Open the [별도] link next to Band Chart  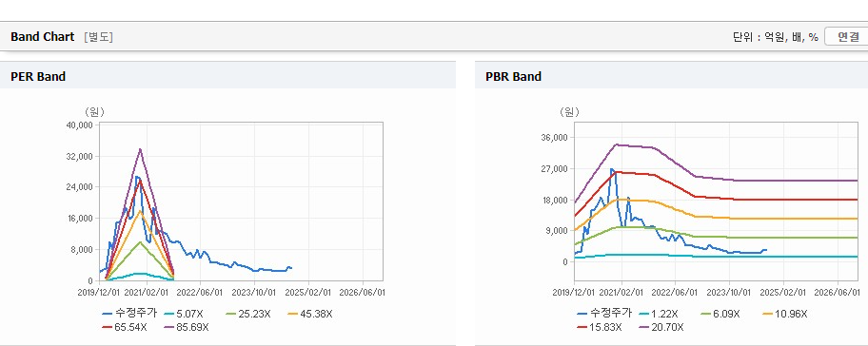[98, 37]
